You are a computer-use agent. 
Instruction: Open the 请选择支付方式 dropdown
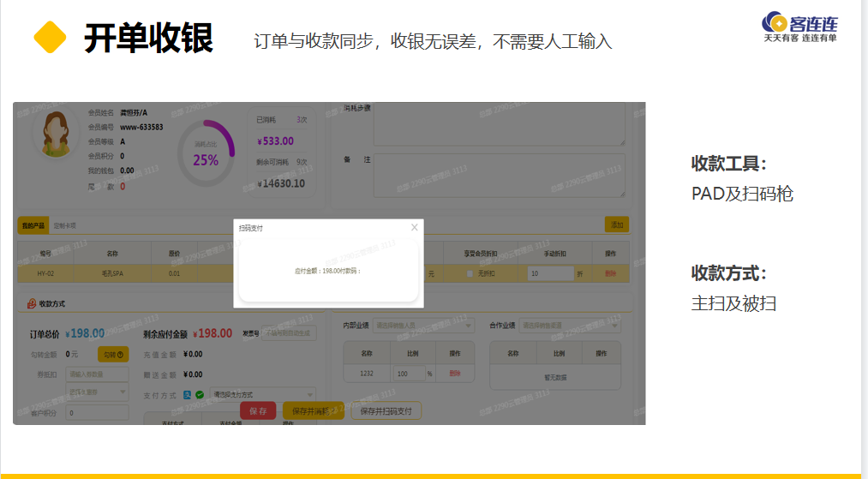(263, 394)
